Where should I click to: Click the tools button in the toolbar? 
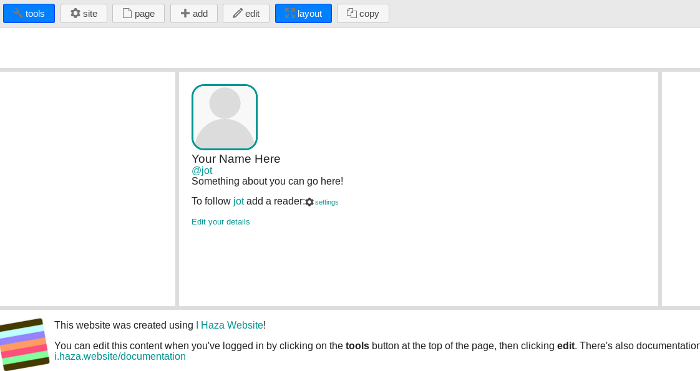[x=29, y=13]
